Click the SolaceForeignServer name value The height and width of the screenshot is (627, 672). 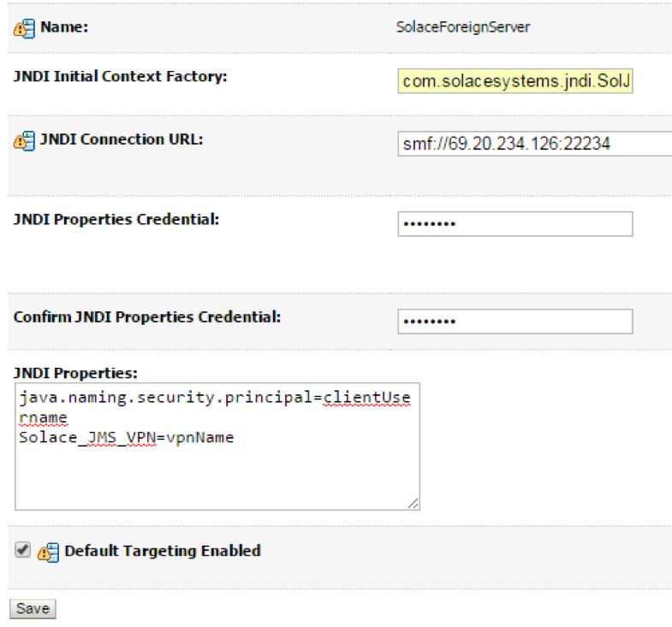(x=463, y=27)
